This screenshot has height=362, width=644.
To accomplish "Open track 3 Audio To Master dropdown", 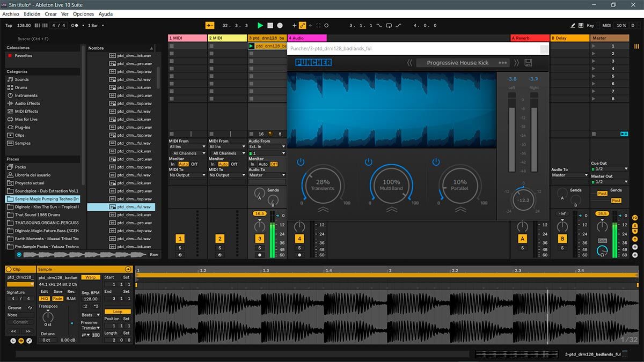I will point(267,175).
